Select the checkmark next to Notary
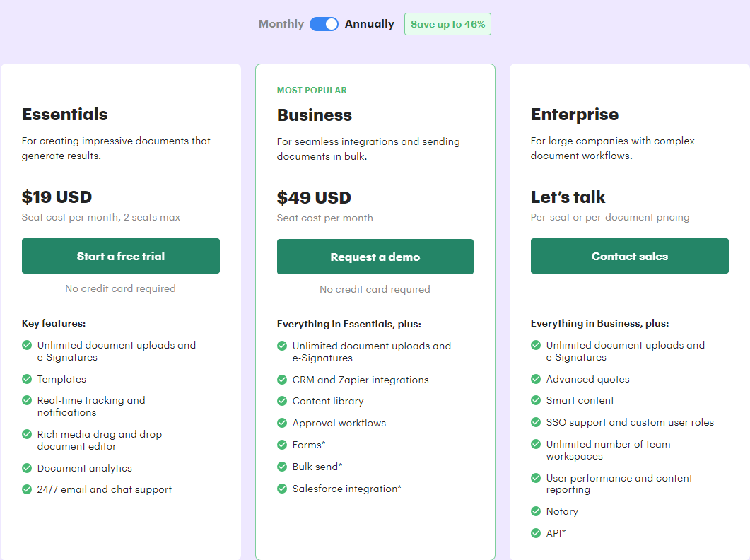 [x=536, y=511]
